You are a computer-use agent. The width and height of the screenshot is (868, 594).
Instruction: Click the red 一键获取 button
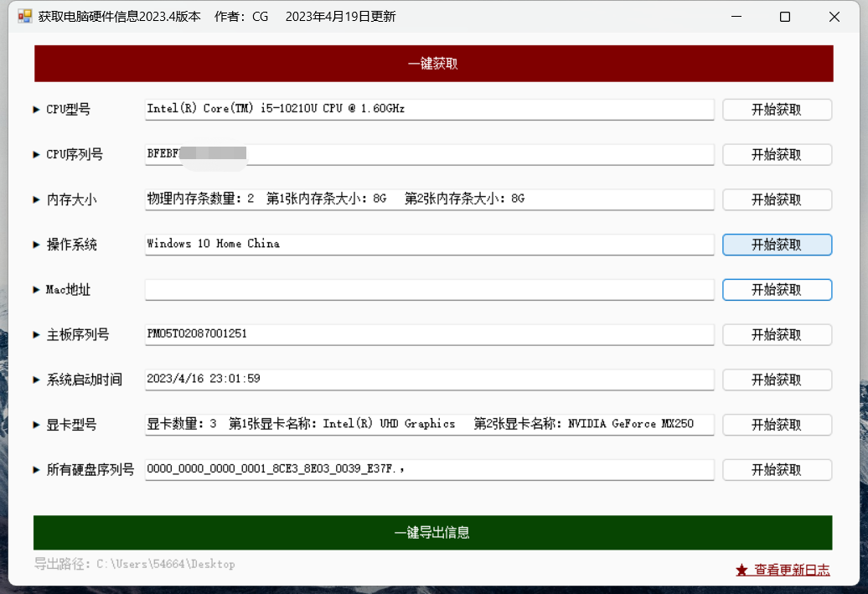click(x=433, y=64)
